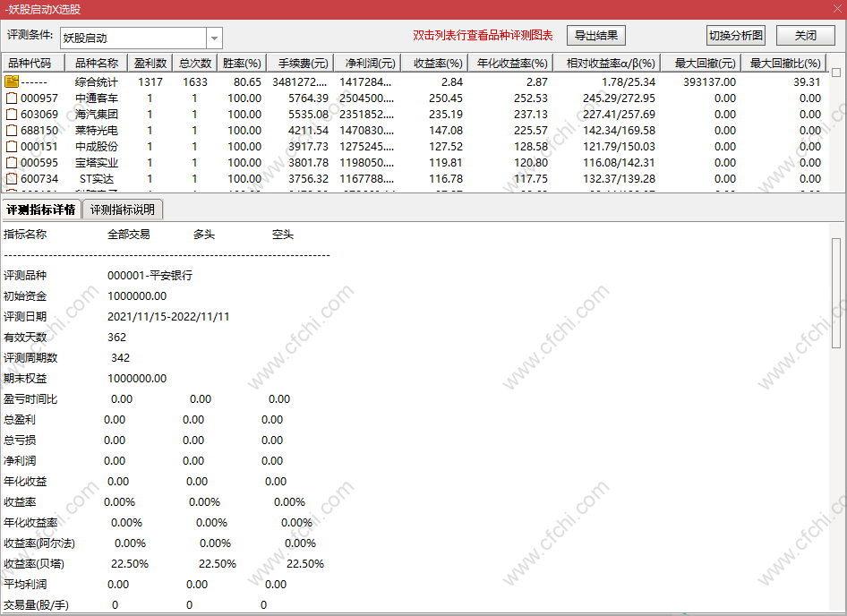This screenshot has width=847, height=616.
Task: Sort by the 收益率(%) column header
Action: tap(434, 64)
